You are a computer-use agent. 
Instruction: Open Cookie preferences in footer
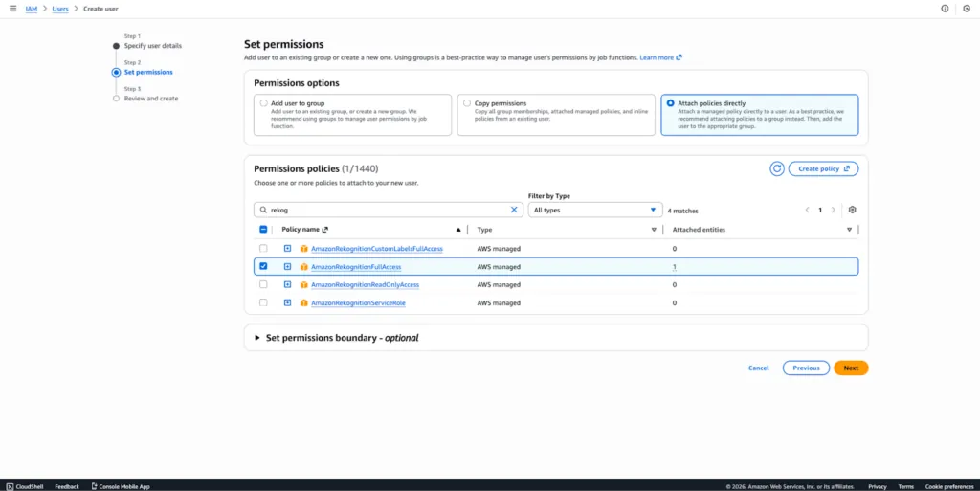tap(949, 486)
